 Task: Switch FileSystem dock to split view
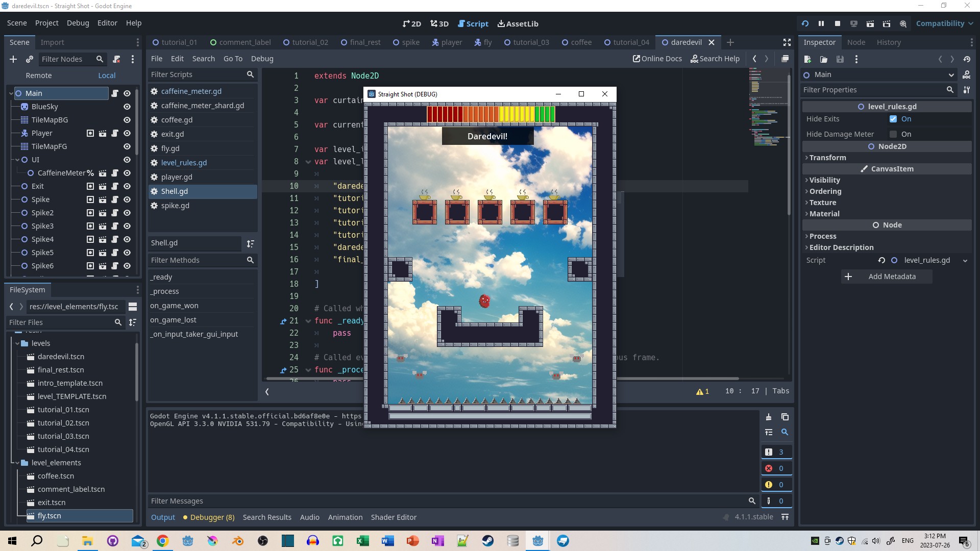coord(133,307)
